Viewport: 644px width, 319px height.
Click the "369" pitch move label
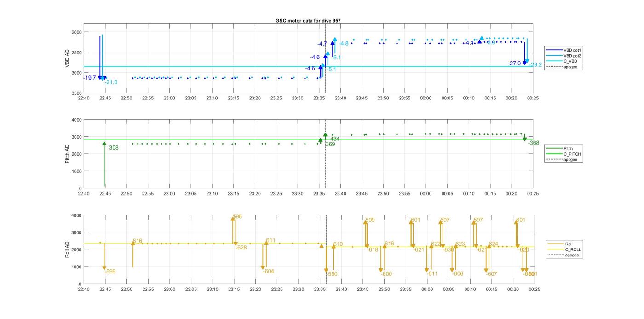[330, 145]
